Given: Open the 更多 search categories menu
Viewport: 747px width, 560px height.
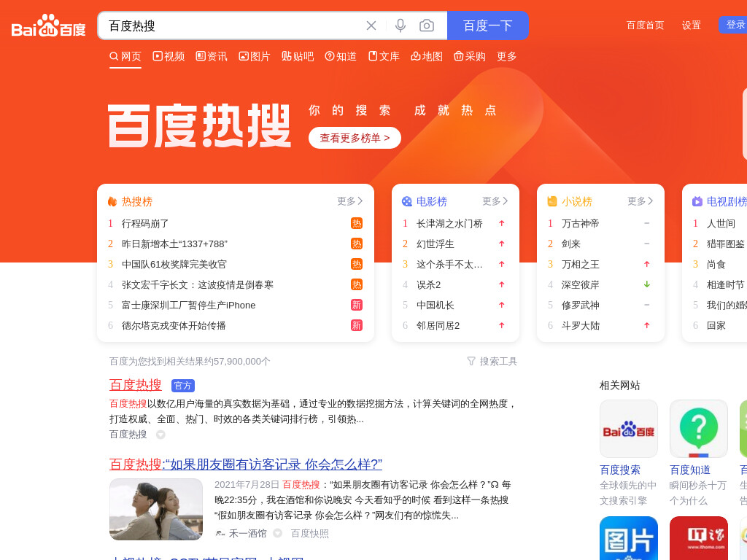Looking at the screenshot, I should pos(506,57).
